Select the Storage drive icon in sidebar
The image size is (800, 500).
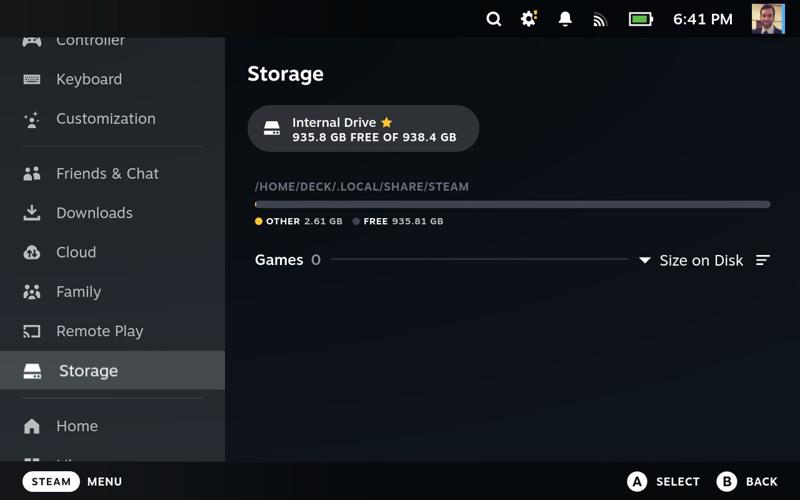[x=32, y=371]
